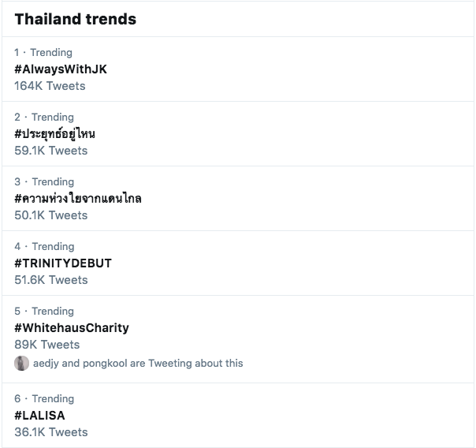Image resolution: width=476 pixels, height=448 pixels.
Task: Click the 59.1K Tweets count
Action: pos(51,151)
